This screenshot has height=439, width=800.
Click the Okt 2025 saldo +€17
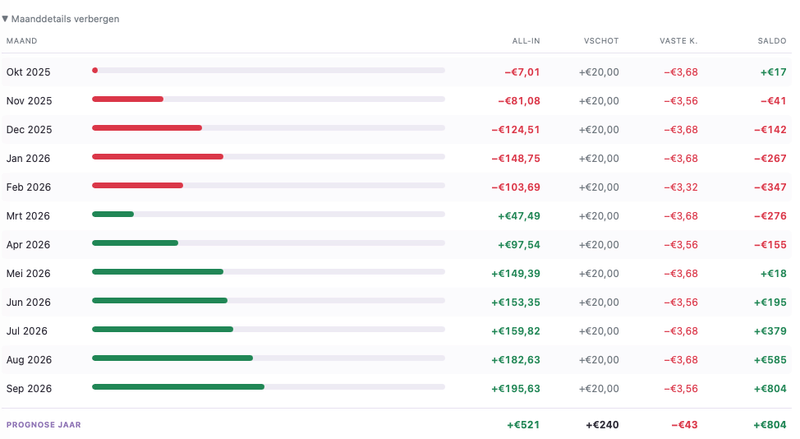(773, 72)
